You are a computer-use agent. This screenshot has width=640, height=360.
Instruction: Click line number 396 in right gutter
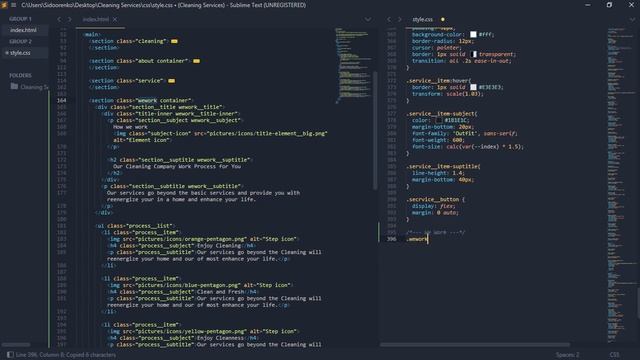pyautogui.click(x=391, y=239)
